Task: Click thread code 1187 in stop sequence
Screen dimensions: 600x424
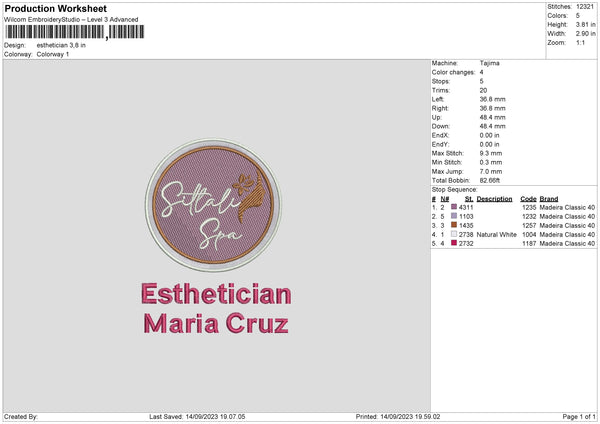Action: (529, 243)
